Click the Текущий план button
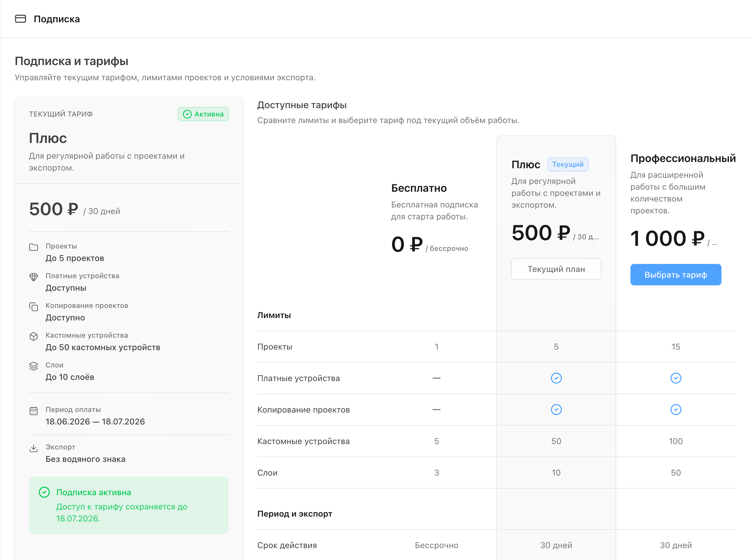 point(556,269)
